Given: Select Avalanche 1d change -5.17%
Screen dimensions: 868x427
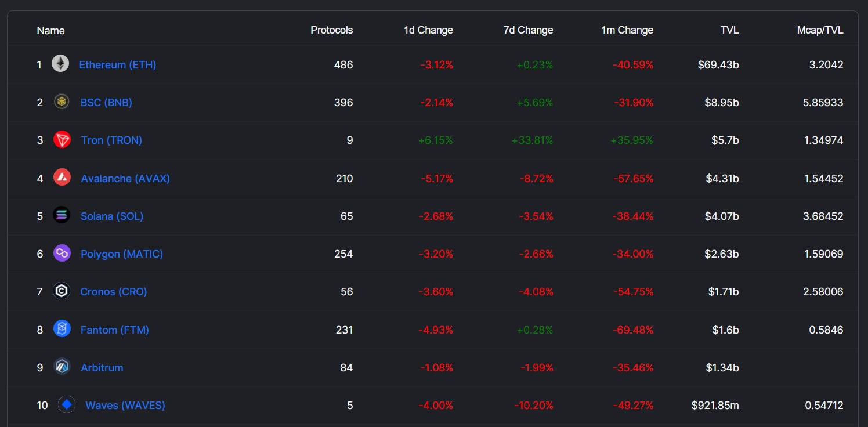Looking at the screenshot, I should (437, 179).
